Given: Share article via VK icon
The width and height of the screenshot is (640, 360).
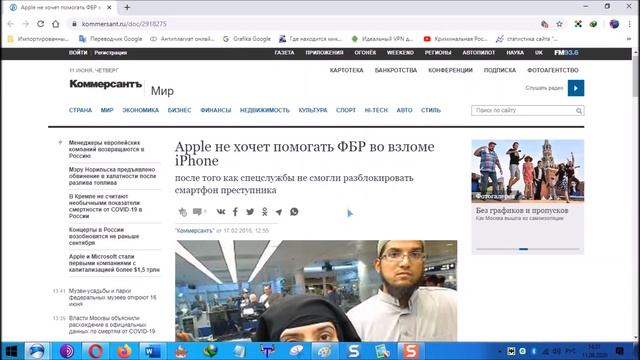Looking at the screenshot, I should click(x=221, y=211).
